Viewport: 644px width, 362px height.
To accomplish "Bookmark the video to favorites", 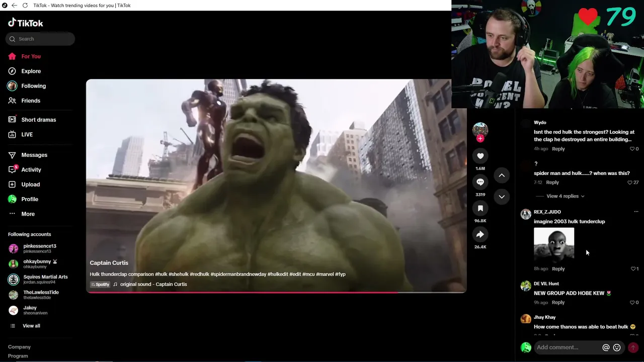I will point(480,208).
